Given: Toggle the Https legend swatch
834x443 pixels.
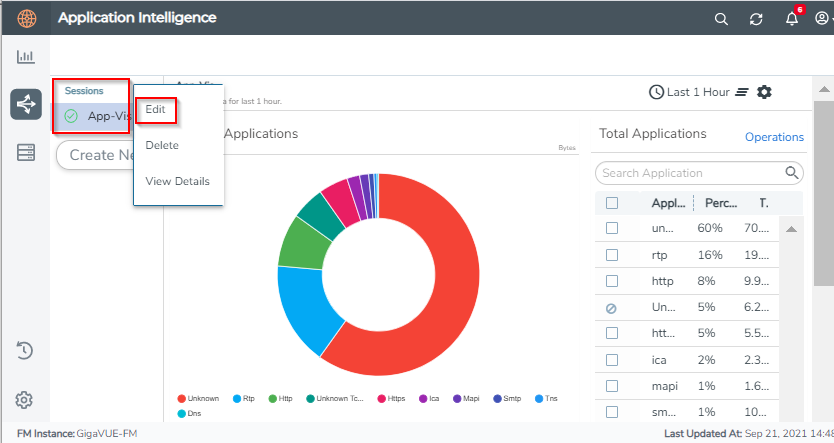Looking at the screenshot, I should (381, 398).
